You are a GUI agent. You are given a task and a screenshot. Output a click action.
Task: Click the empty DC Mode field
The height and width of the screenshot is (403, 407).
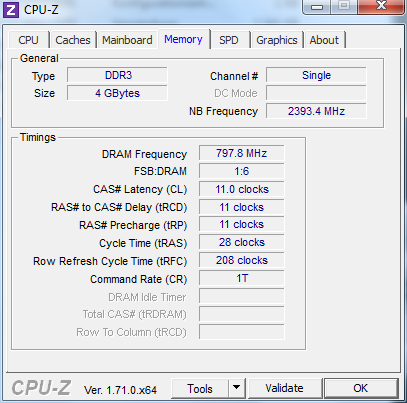coord(316,93)
